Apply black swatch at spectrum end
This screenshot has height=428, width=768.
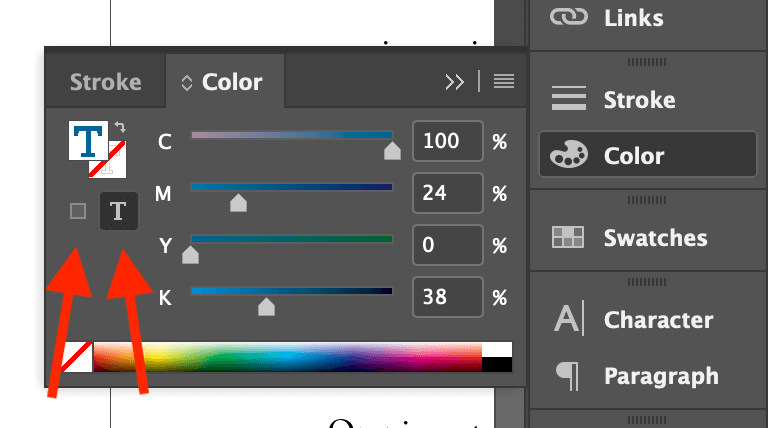(497, 363)
